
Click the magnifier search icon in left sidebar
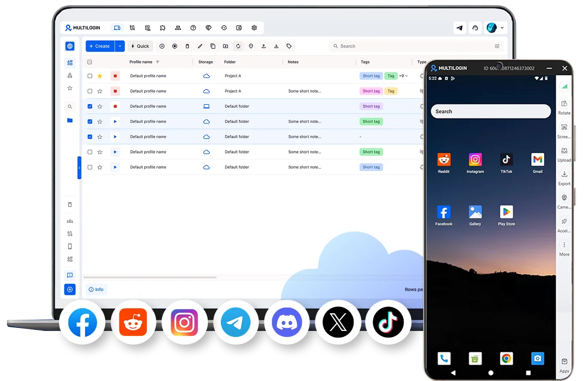click(70, 107)
